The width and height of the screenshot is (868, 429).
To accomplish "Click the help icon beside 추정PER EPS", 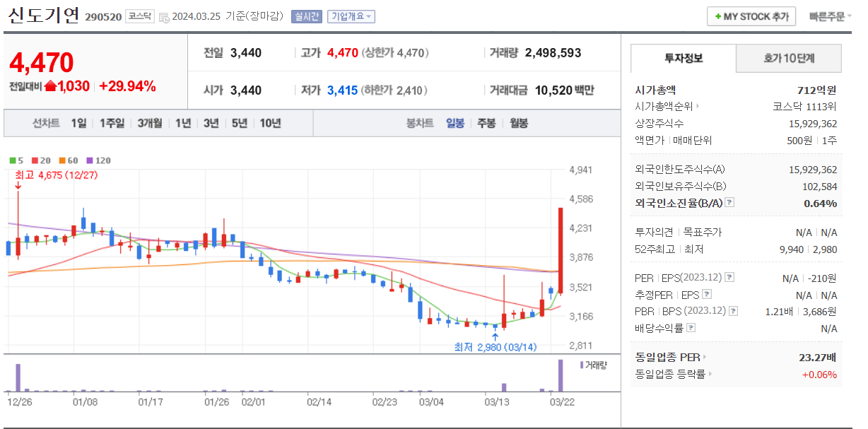I will click(x=707, y=295).
